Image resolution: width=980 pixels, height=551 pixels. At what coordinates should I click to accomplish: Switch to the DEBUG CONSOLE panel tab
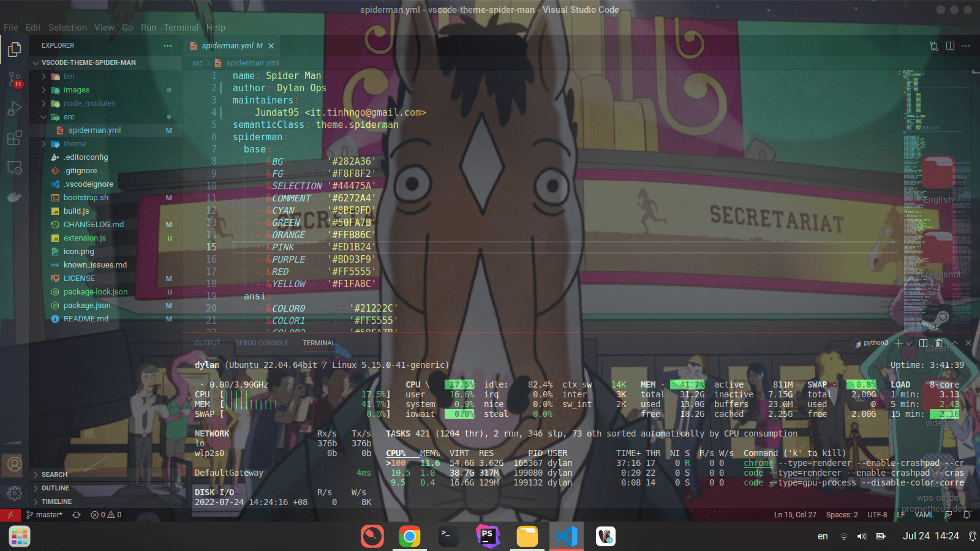coord(262,343)
